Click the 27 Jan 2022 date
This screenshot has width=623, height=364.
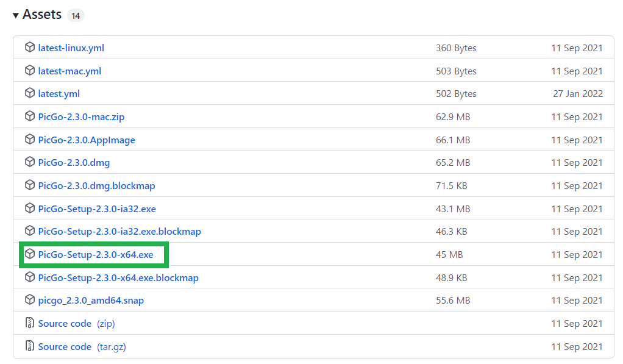click(578, 94)
